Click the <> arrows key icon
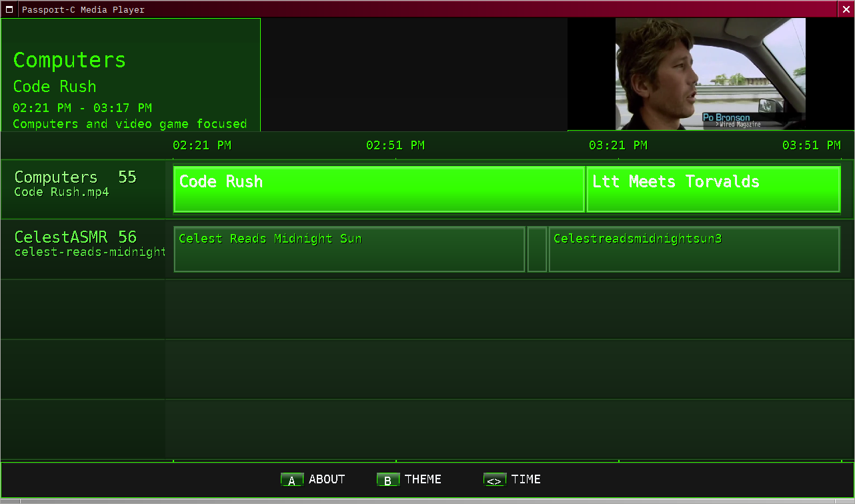Image resolution: width=855 pixels, height=504 pixels. point(495,480)
